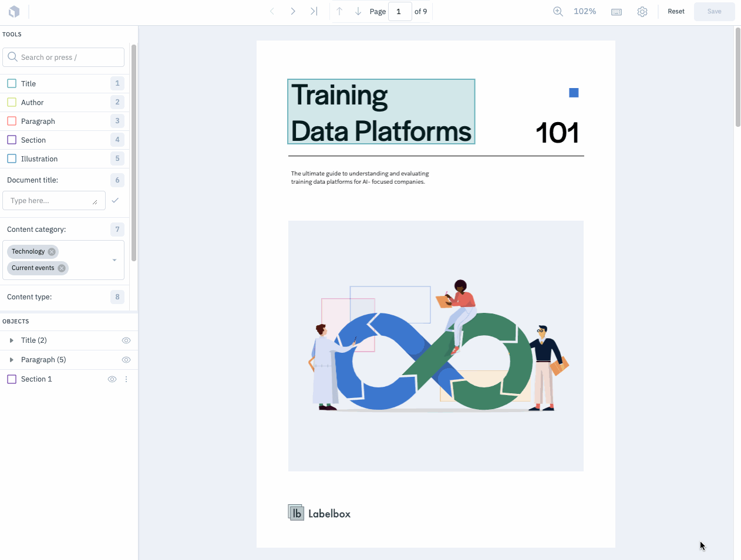Image resolution: width=741 pixels, height=560 pixels.
Task: Click the previous page up arrow
Action: pos(339,11)
